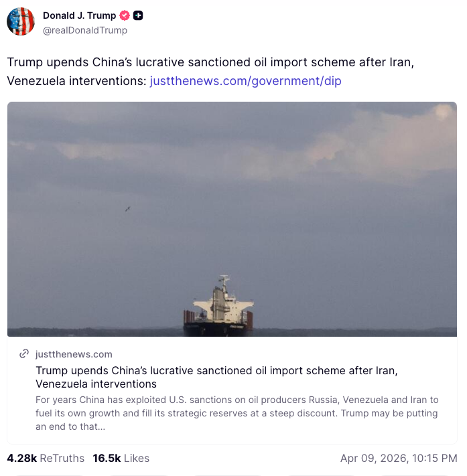Follow the justthenews.com/government/dip link
The width and height of the screenshot is (467, 476).
[245, 81]
